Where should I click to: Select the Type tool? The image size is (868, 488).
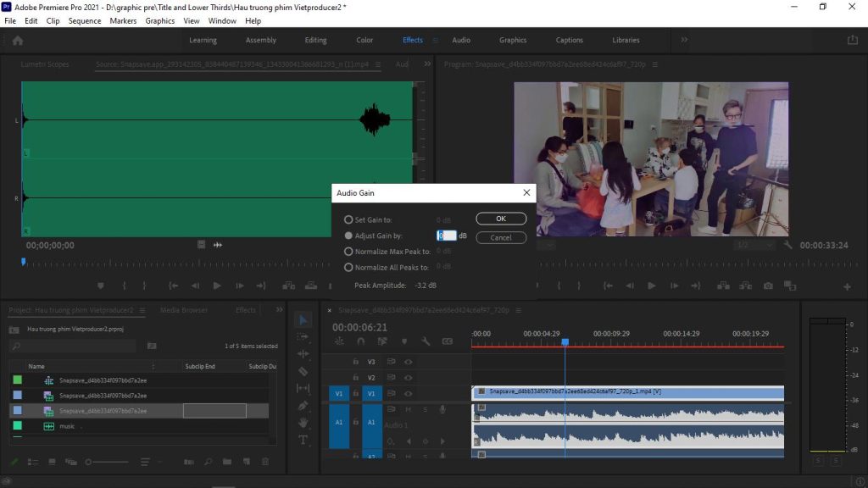pyautogui.click(x=303, y=440)
